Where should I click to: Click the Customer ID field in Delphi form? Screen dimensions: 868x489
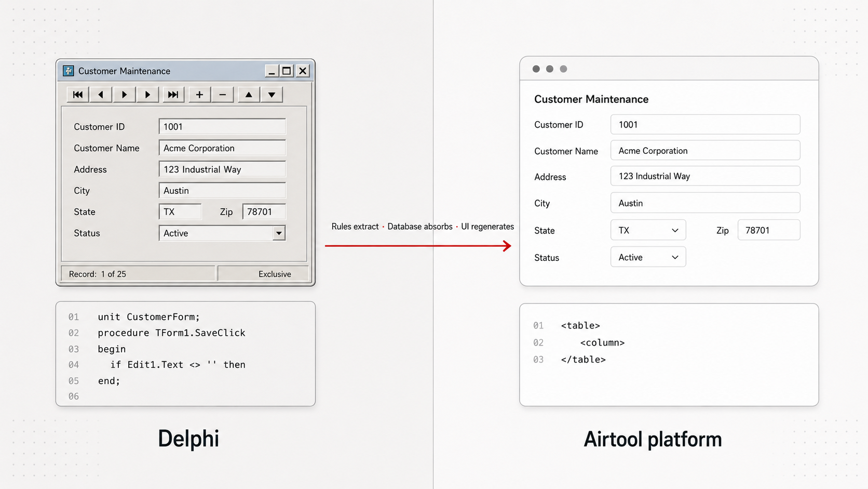click(x=222, y=127)
